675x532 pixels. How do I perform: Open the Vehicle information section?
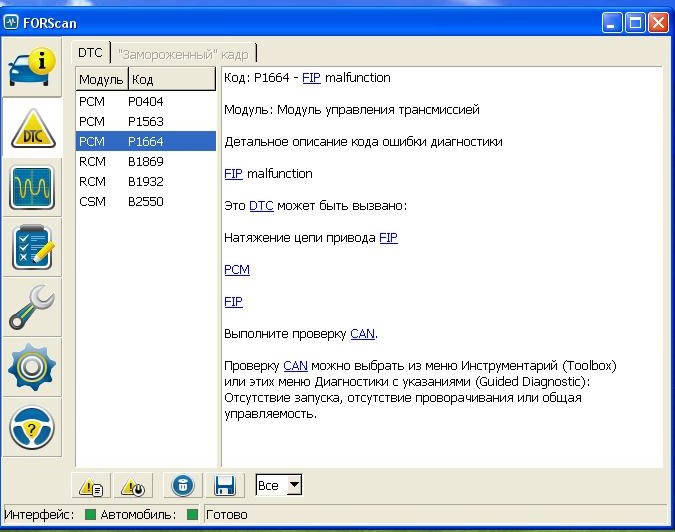tap(32, 67)
